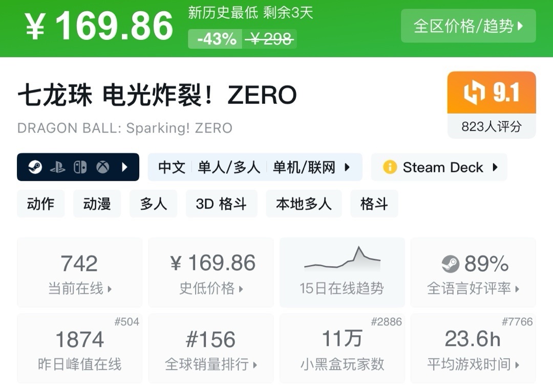Click the PlayStation platform icon
553x392 pixels.
point(57,167)
